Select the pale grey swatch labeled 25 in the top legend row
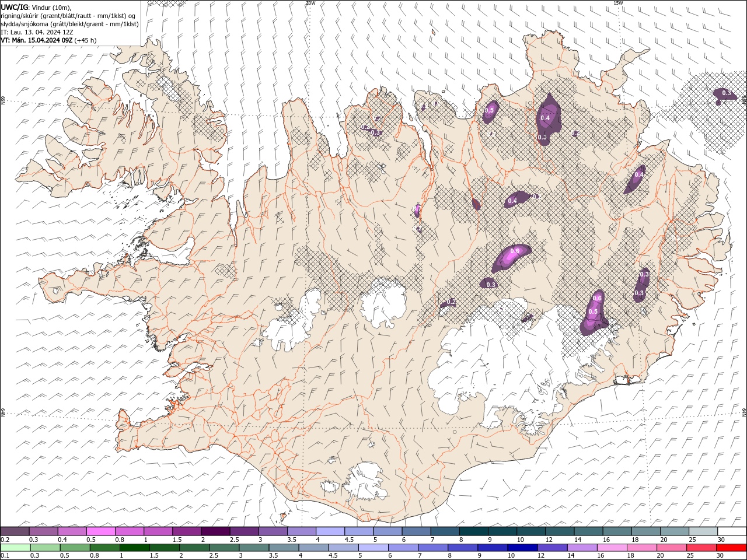 pos(703,531)
